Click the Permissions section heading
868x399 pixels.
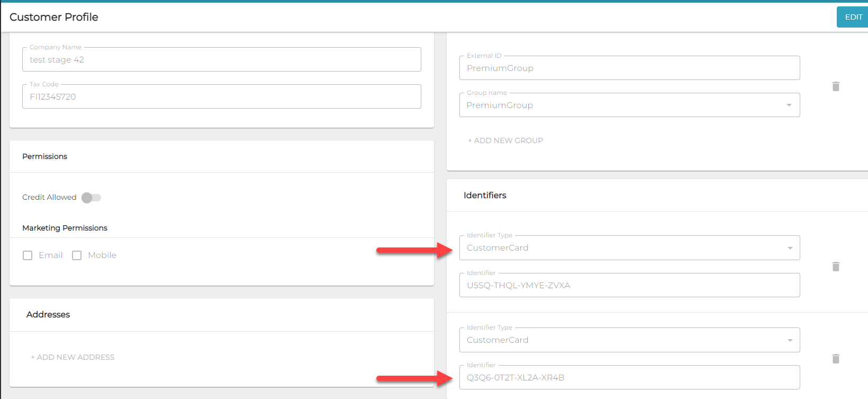pos(45,156)
